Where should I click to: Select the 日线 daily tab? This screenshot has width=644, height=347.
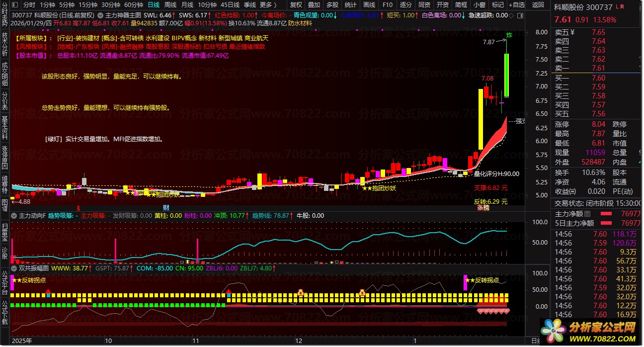[154, 5]
